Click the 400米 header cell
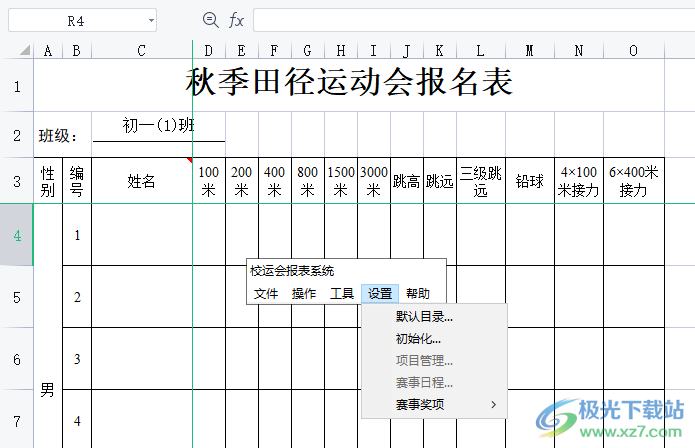695x448 pixels. pyautogui.click(x=275, y=181)
